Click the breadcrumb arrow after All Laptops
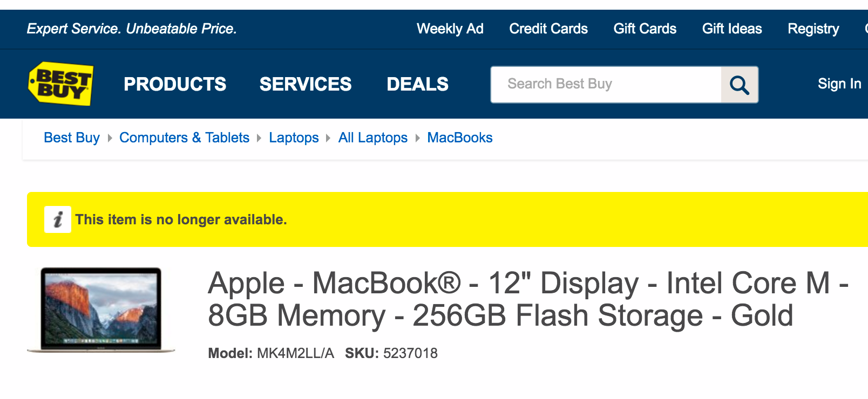The height and width of the screenshot is (399, 868). coord(417,138)
